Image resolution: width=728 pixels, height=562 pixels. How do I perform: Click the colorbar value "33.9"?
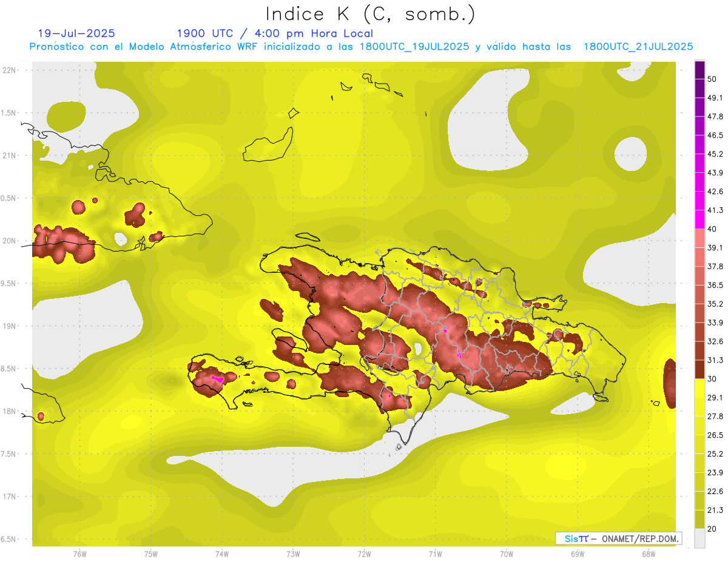coord(715,323)
